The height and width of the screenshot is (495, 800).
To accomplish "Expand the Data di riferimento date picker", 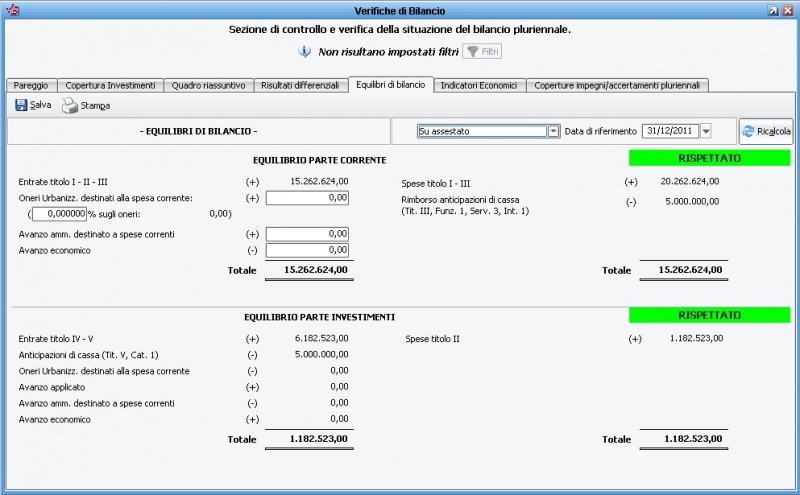I will click(x=705, y=131).
